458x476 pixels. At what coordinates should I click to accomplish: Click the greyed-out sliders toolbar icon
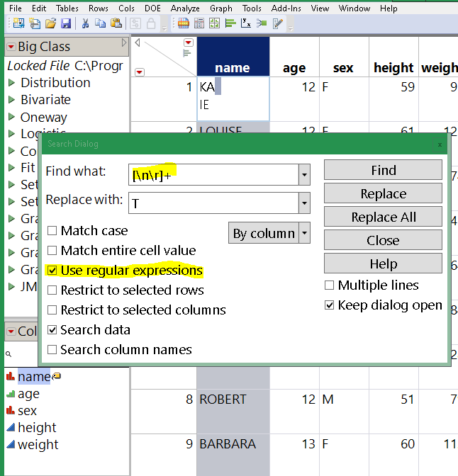[135, 23]
